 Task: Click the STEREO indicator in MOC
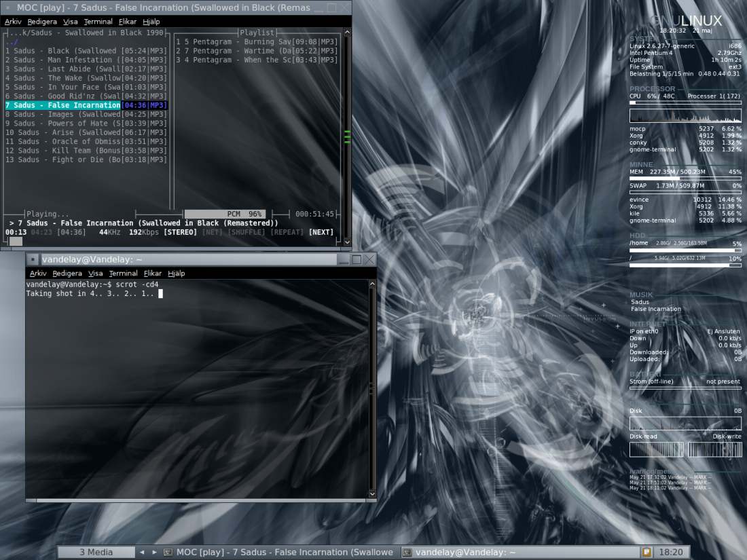(180, 232)
